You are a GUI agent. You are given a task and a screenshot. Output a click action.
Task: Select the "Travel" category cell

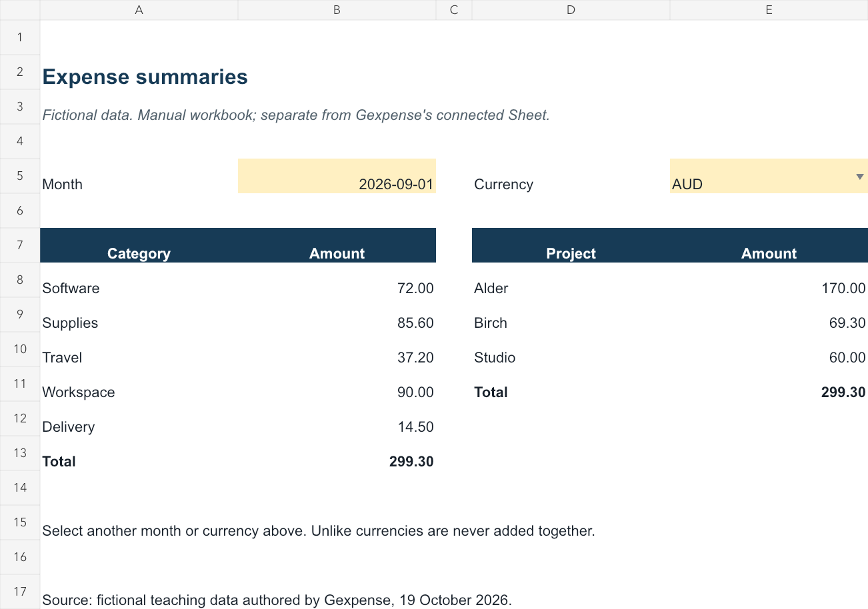click(x=139, y=349)
